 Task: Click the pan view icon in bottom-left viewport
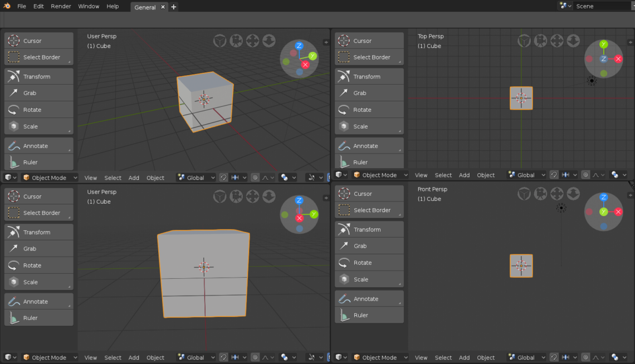click(252, 196)
